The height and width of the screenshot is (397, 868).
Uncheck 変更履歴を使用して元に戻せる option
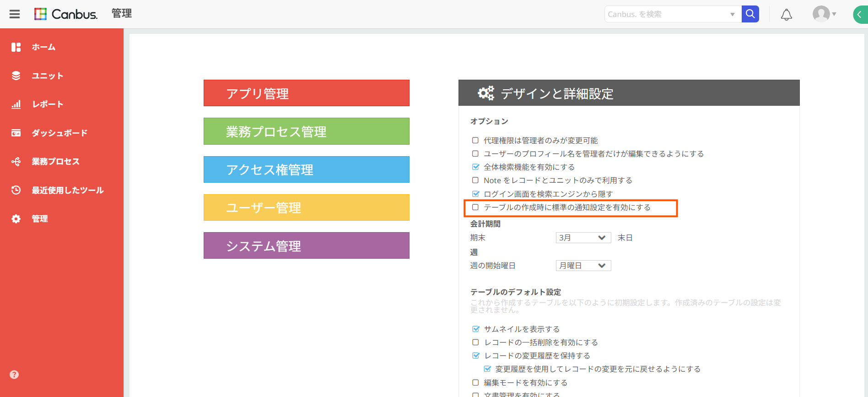[x=487, y=369]
